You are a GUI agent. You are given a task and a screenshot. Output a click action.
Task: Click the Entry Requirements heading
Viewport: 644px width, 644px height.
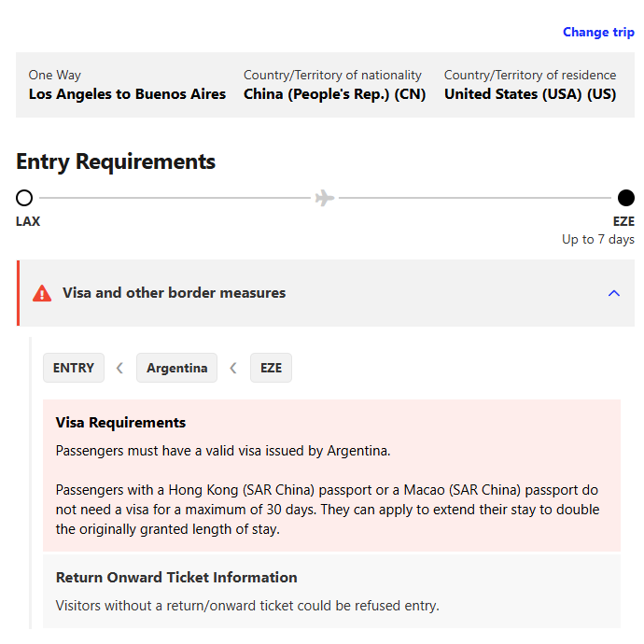pyautogui.click(x=116, y=161)
